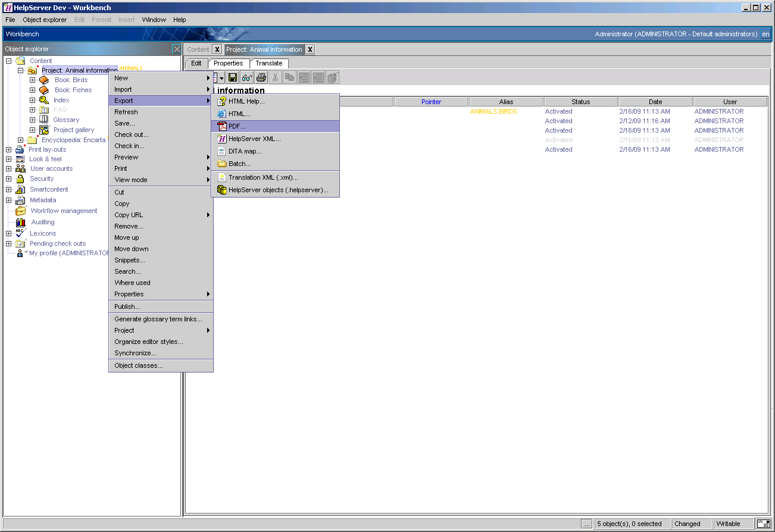Open the dropdown arrow beside the first toolbar button

(x=223, y=77)
